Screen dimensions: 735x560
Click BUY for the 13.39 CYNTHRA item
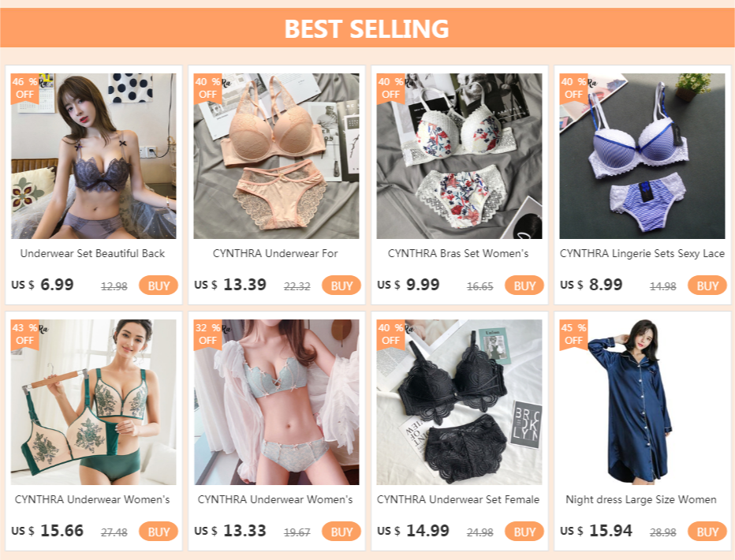click(341, 286)
